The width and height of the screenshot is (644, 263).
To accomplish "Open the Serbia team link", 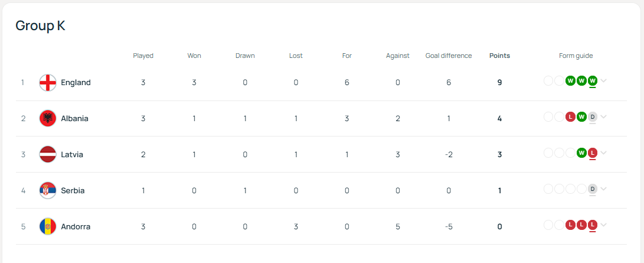I will tap(73, 191).
